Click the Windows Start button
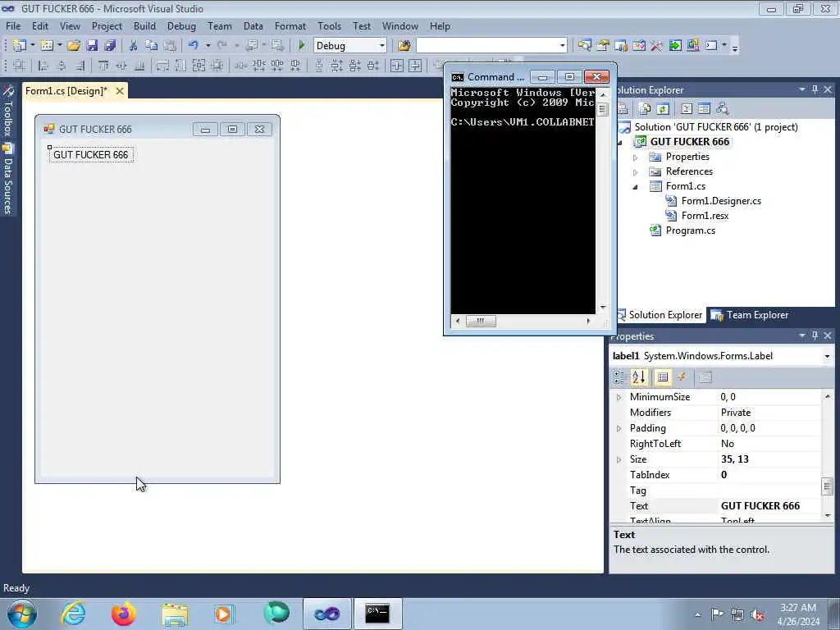 click(x=22, y=614)
